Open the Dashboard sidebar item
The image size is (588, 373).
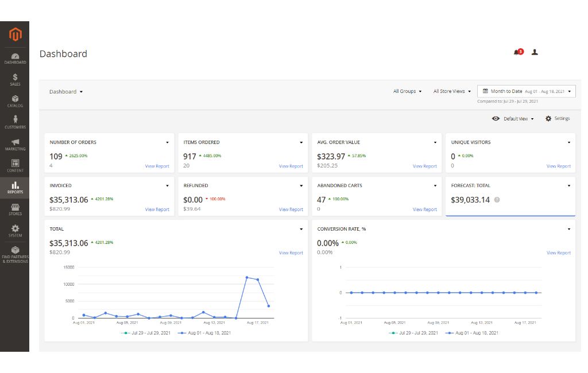(15, 59)
